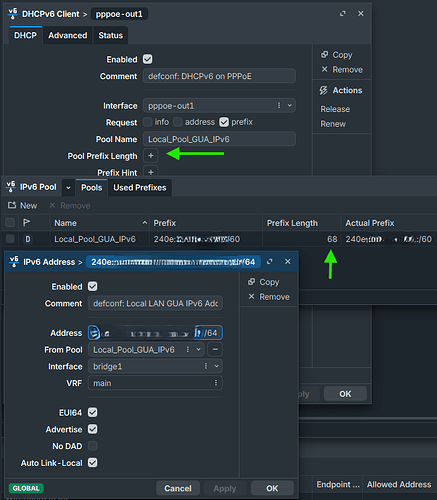Open VRF main options dots

[216, 383]
